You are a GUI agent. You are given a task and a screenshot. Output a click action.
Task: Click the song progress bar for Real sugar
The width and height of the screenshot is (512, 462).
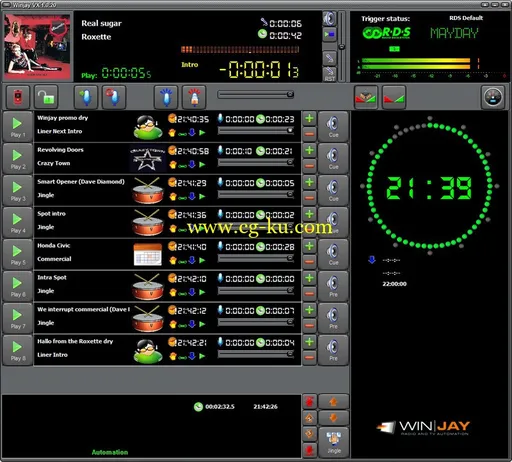pos(240,50)
